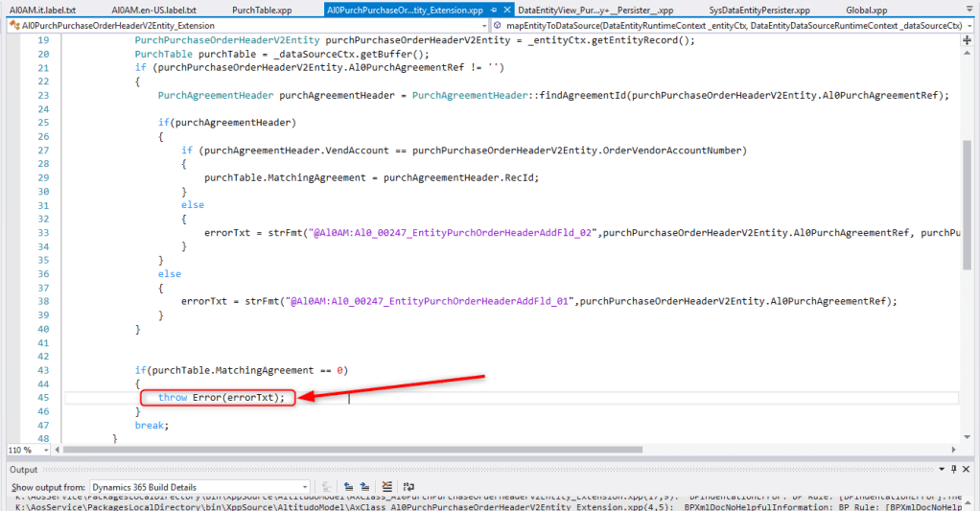Select the AI0AM.en-US.label.txt tab
Viewport: 980px width, 511px height.
[153, 10]
